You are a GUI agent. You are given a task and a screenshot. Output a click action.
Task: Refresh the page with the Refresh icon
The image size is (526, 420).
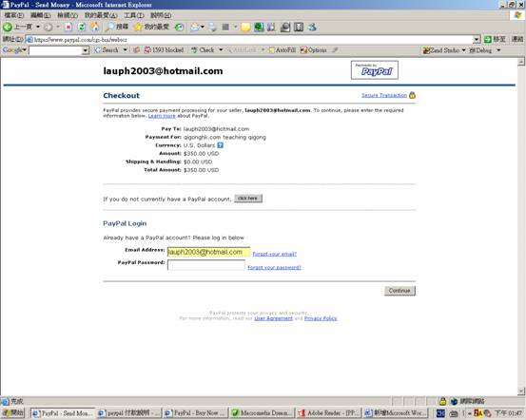point(82,28)
